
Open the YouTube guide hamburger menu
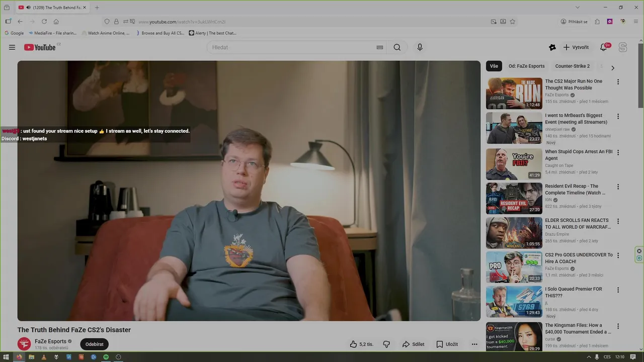pos(12,47)
